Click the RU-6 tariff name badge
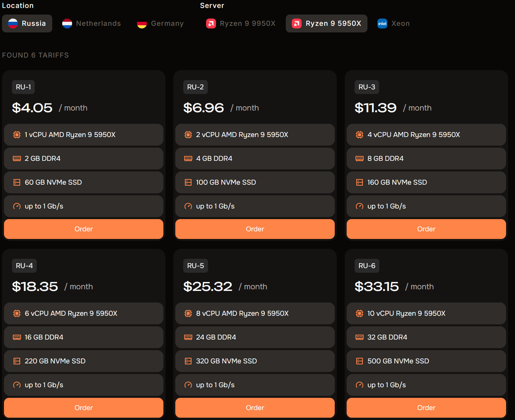 (x=367, y=266)
